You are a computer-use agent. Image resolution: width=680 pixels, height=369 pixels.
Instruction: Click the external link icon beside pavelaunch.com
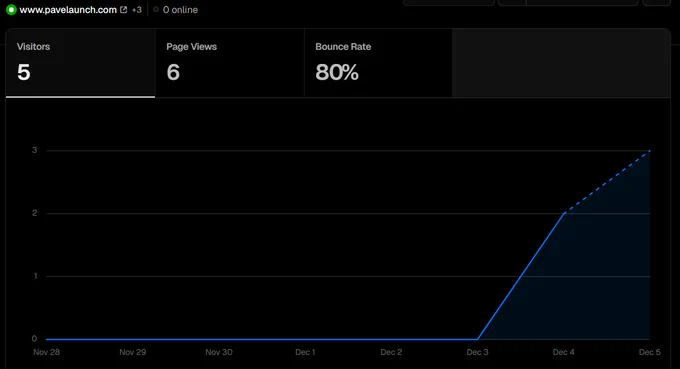coord(124,10)
